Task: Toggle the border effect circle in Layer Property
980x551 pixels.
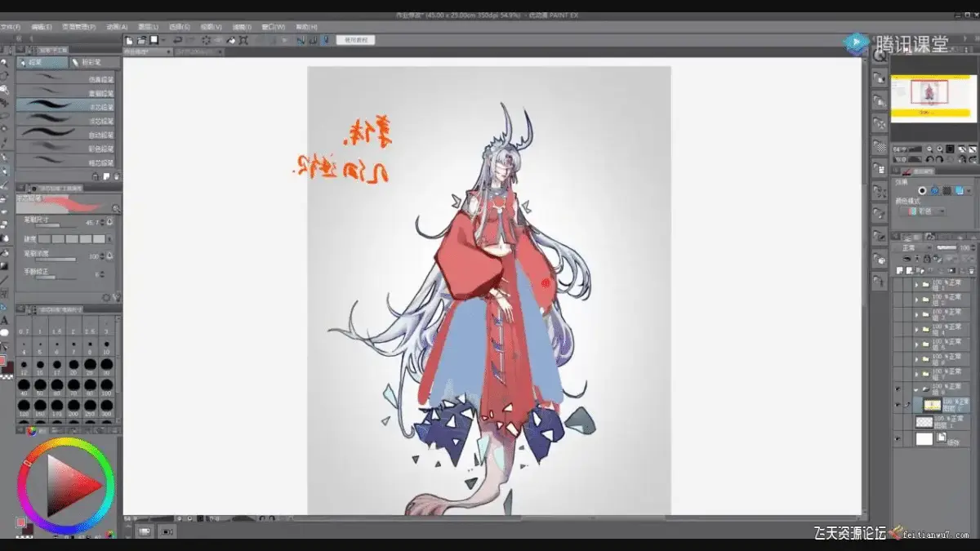Action: click(x=922, y=190)
